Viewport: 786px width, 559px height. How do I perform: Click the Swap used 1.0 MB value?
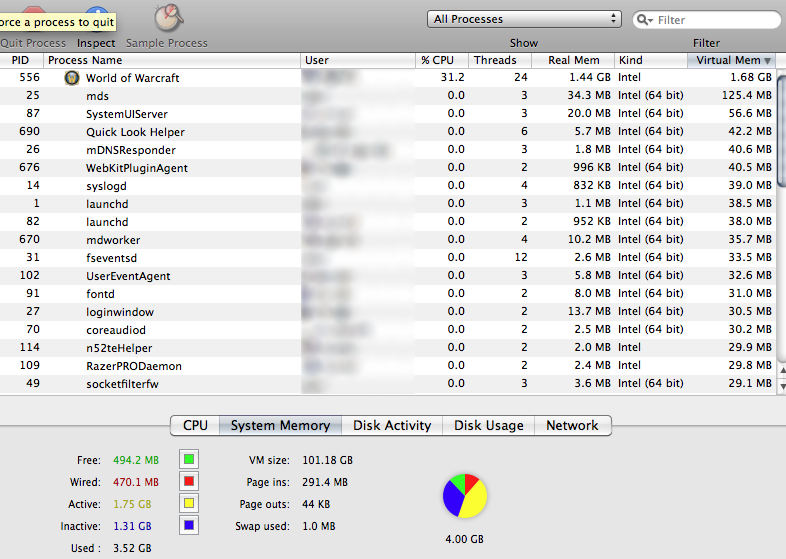[319, 526]
